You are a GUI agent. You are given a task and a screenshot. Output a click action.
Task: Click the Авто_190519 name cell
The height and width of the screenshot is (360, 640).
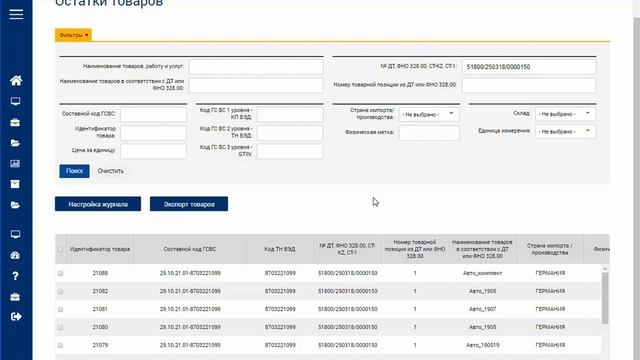[x=482, y=345]
